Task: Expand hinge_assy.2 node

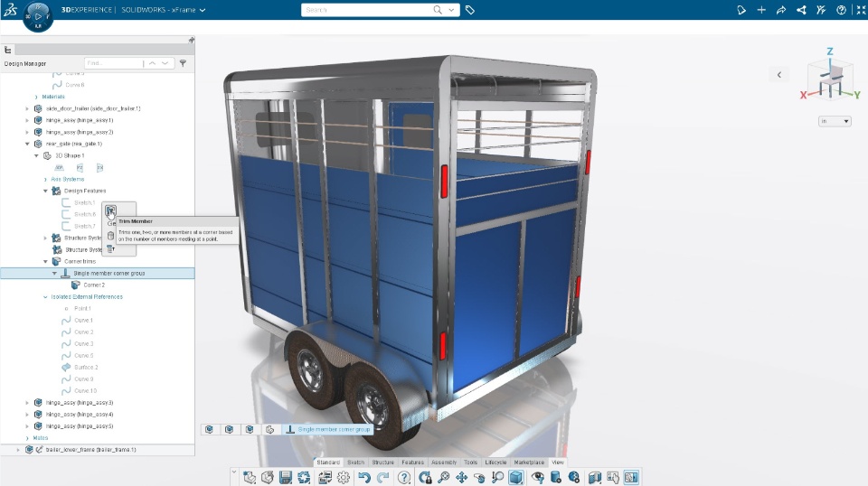Action: point(27,132)
